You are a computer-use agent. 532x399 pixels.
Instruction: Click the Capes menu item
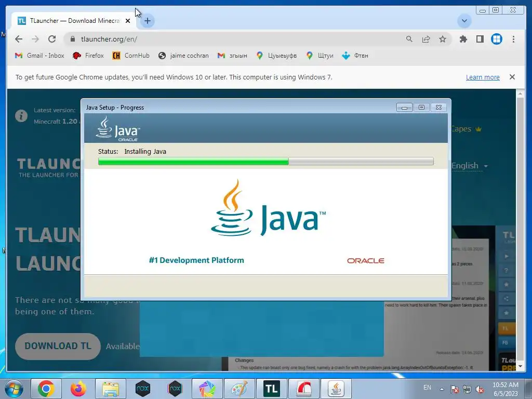465,129
